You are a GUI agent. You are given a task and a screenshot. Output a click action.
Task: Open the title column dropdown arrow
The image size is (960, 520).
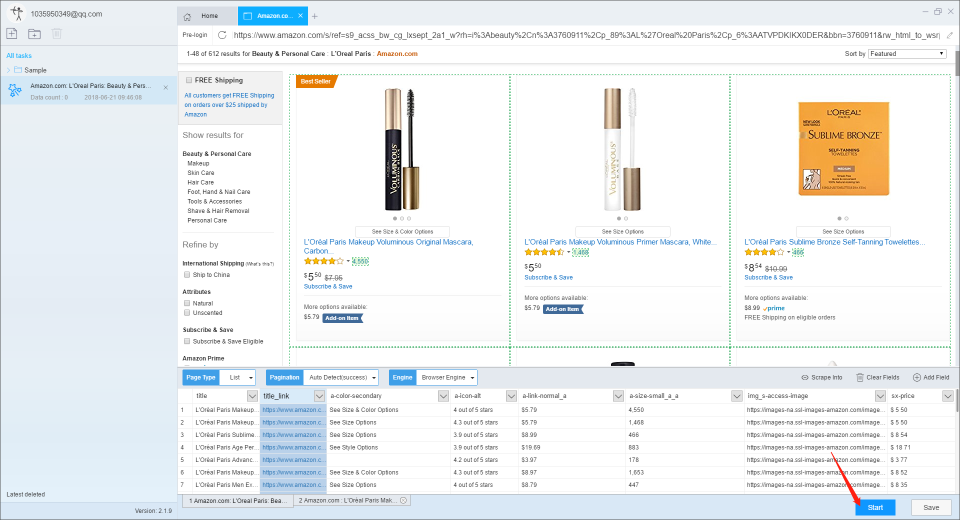coord(252,396)
